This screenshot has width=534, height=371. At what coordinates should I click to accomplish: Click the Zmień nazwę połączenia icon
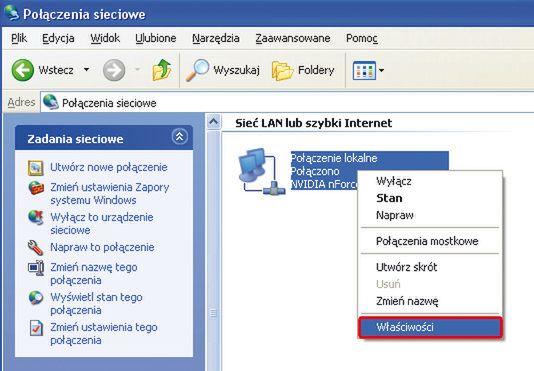(36, 268)
